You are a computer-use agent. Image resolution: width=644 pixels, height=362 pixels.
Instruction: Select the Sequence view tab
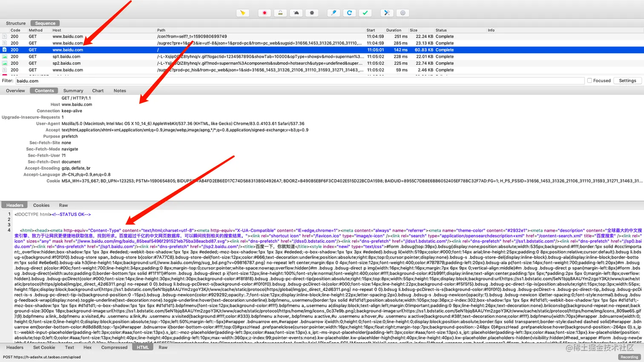[45, 23]
